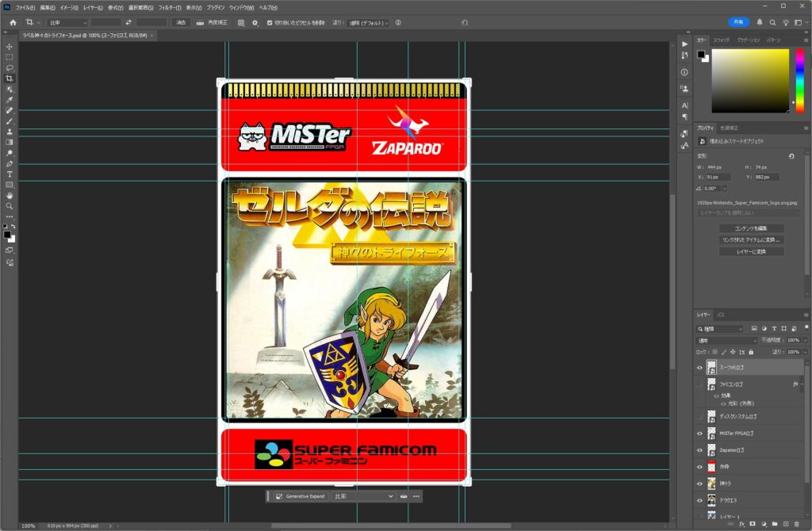The image size is (812, 531).
Task: Click the Generative Expand button
Action: pyautogui.click(x=303, y=496)
